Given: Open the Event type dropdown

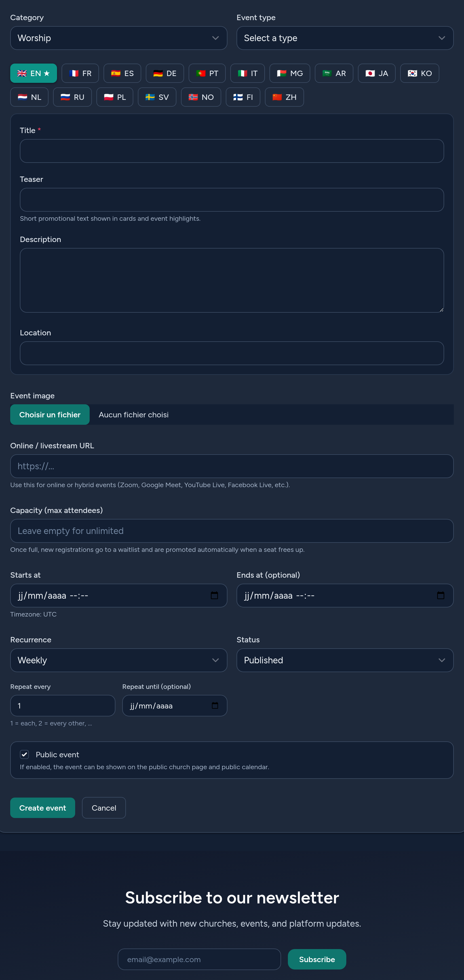Looking at the screenshot, I should point(345,38).
